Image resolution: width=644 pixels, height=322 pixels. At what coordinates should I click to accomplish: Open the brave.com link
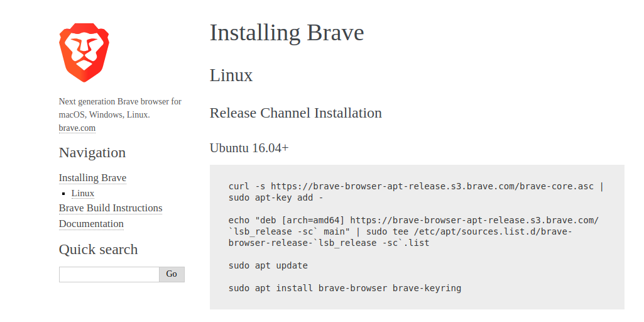click(x=77, y=128)
